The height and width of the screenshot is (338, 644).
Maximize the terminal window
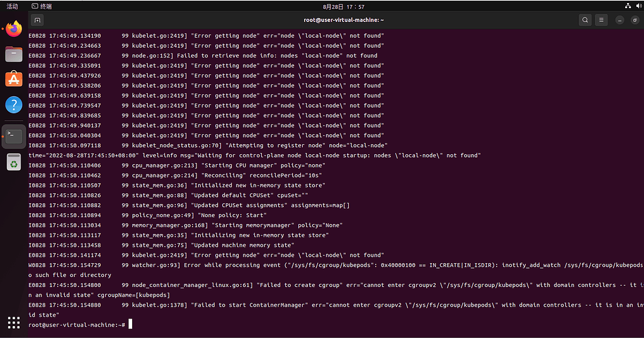point(634,20)
